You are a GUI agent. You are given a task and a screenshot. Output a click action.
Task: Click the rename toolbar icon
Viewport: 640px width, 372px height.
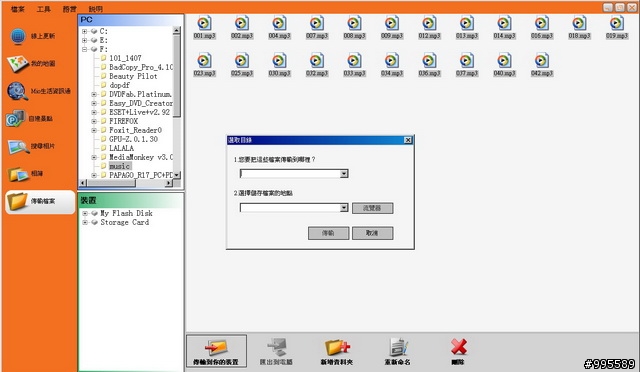398,347
